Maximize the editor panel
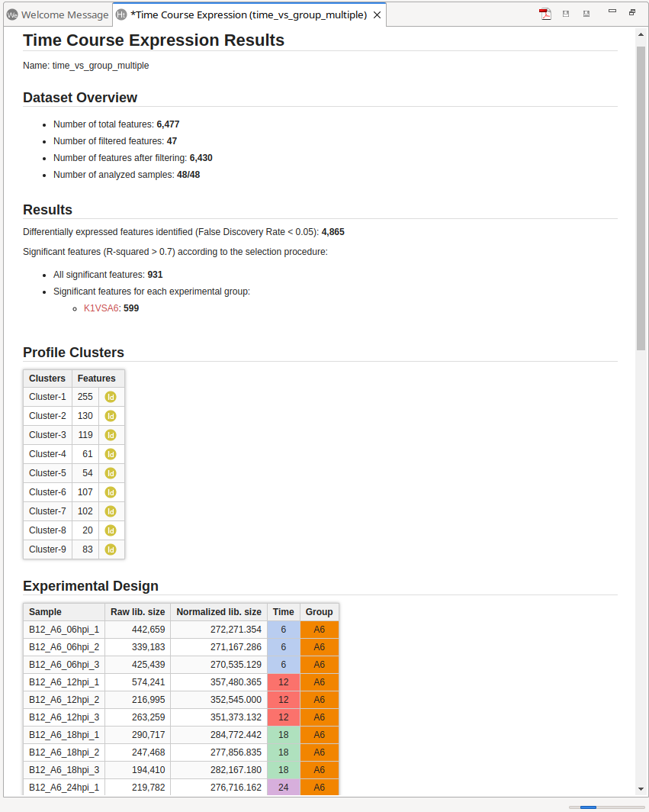This screenshot has height=812, width=649. point(632,12)
